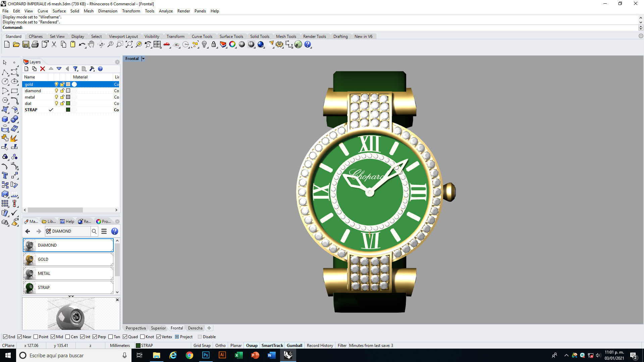Open the toolbar tabs gear options
Image resolution: width=644 pixels, height=362 pixels.
(x=641, y=36)
